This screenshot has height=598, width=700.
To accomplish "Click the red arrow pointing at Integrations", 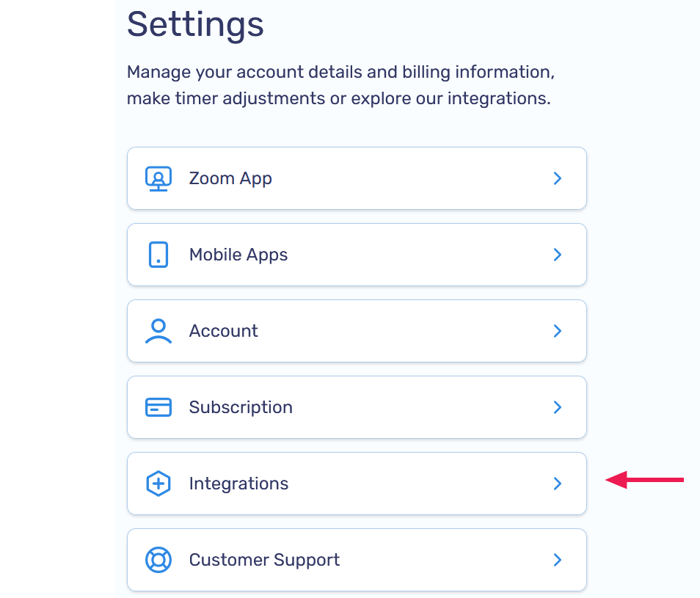I will tap(644, 478).
